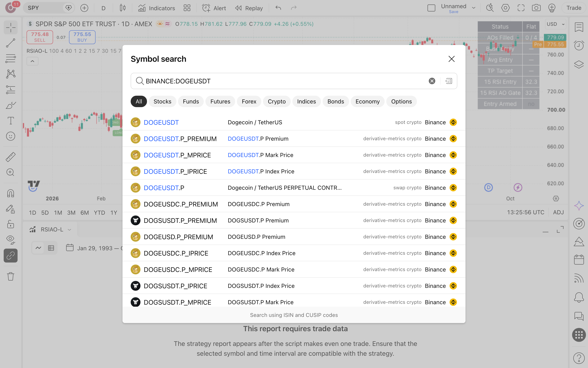Open the object tree layers icon

pos(579,64)
